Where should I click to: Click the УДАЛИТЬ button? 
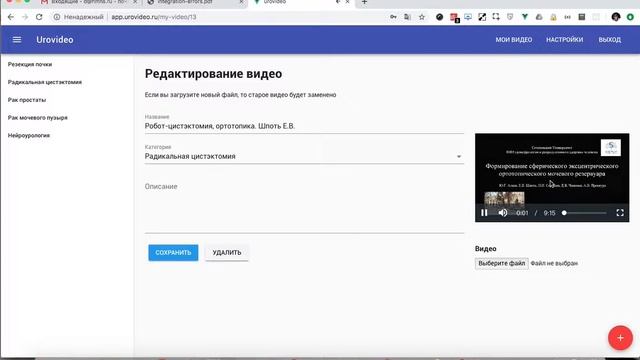227,253
